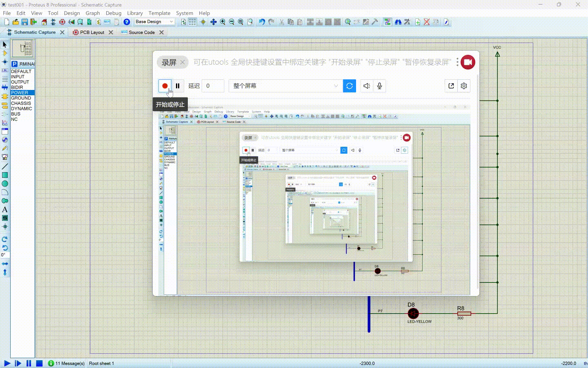The width and height of the screenshot is (588, 368).
Task: Select INPUT in the terminals list
Action: [18, 77]
